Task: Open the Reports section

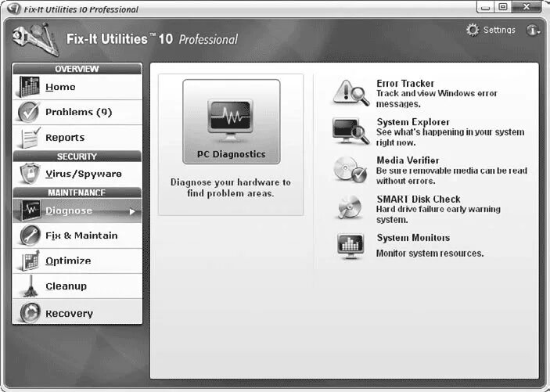Action: (77, 138)
